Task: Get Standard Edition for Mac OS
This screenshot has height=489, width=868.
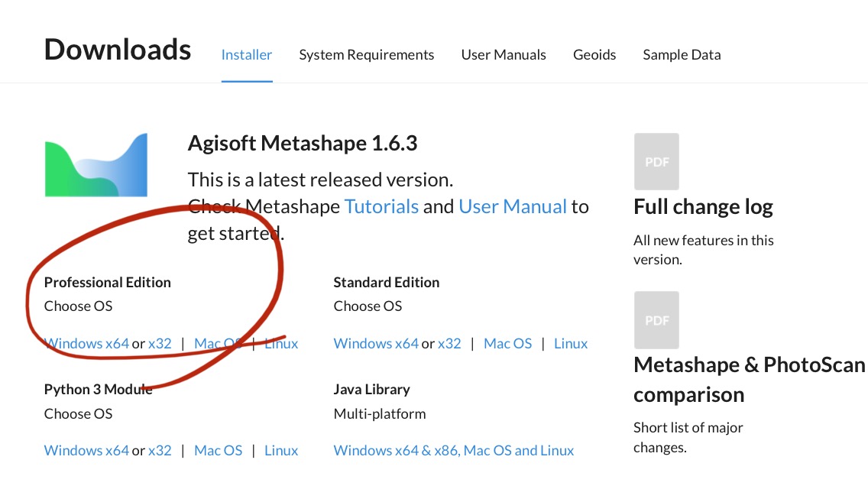Action: 508,344
